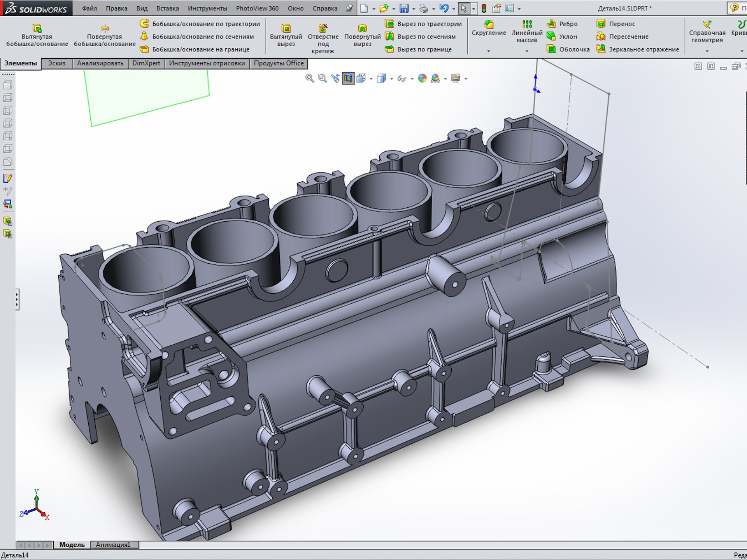Click the Rebuild traffic light icon
Image resolution: width=747 pixels, height=560 pixels.
(x=484, y=8)
